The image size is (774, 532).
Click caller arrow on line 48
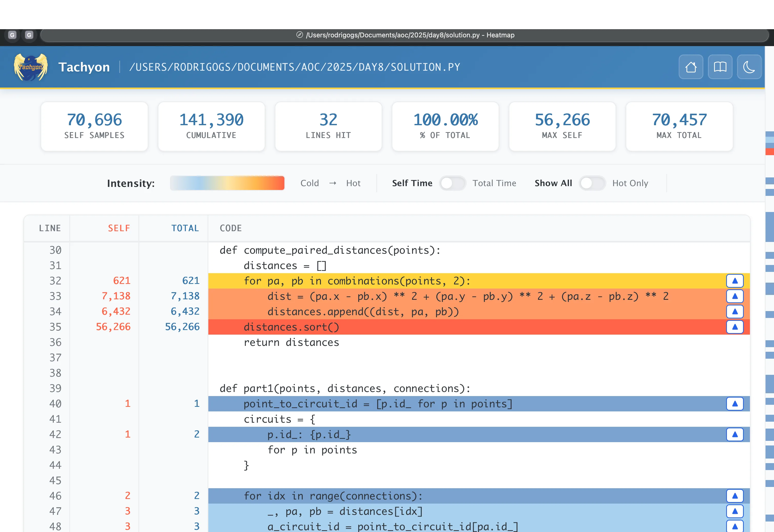(734, 526)
